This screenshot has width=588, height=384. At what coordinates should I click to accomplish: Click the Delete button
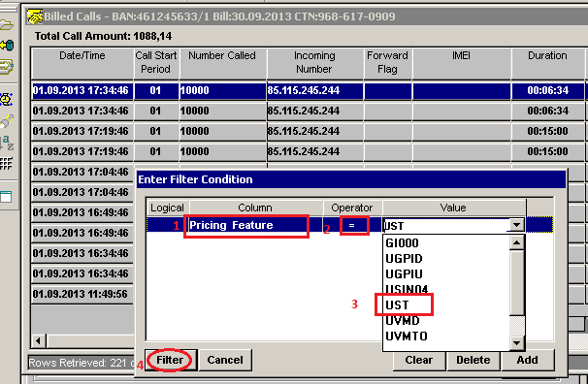pyautogui.click(x=474, y=360)
